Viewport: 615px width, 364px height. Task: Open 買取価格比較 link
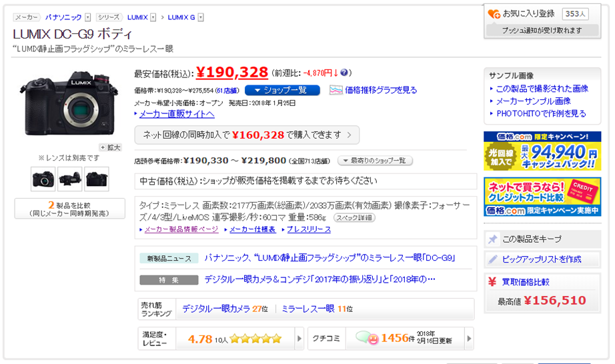[x=526, y=282]
